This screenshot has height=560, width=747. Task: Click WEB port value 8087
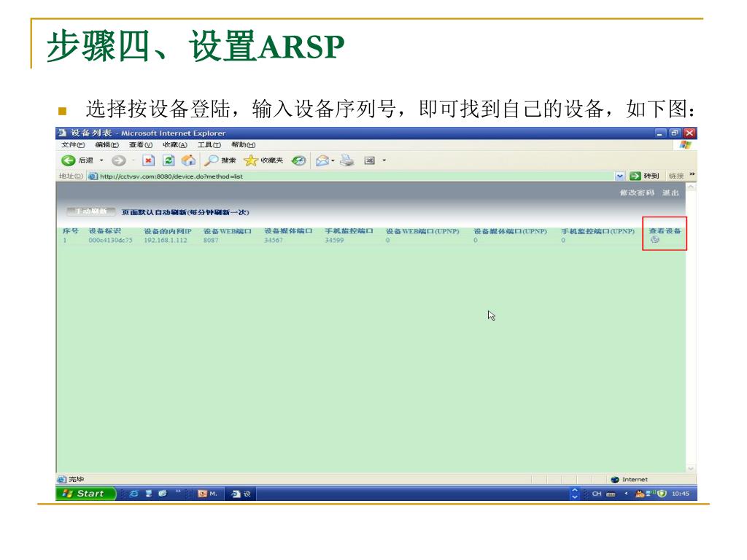click(x=211, y=241)
